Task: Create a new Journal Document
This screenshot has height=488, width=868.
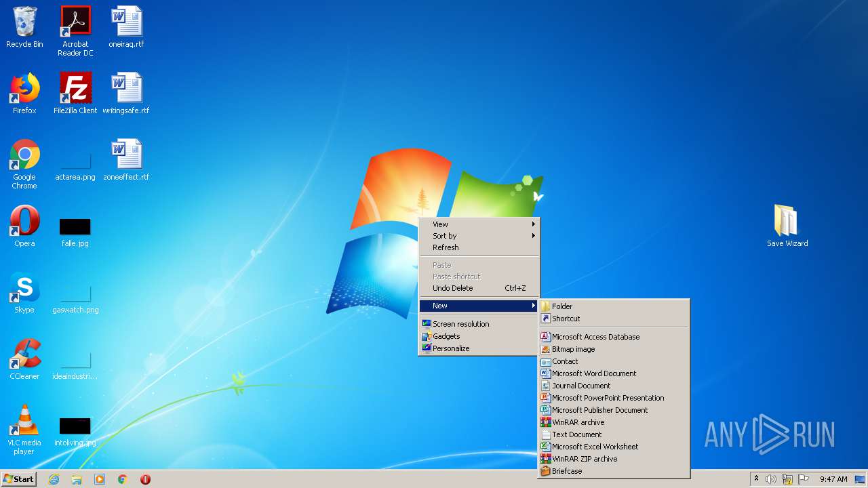Action: coord(614,386)
